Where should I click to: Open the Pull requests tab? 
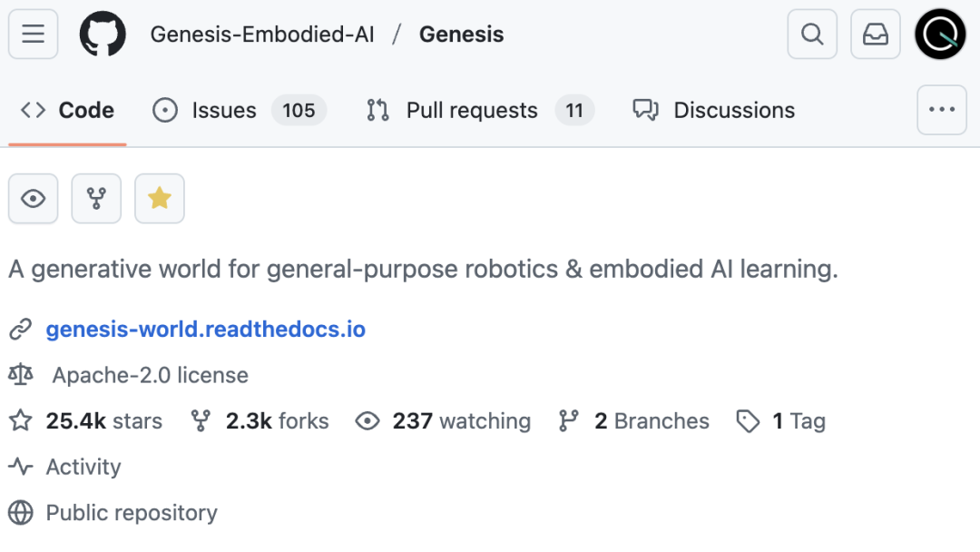(480, 110)
